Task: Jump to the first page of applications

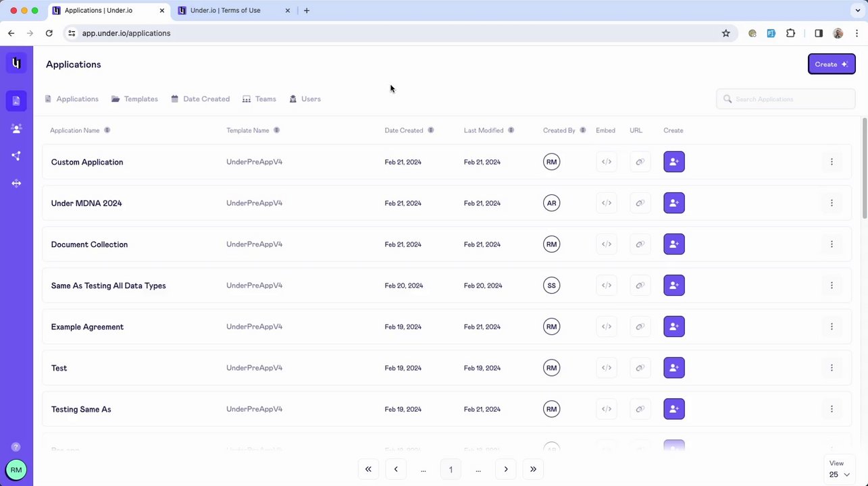Action: pos(368,469)
